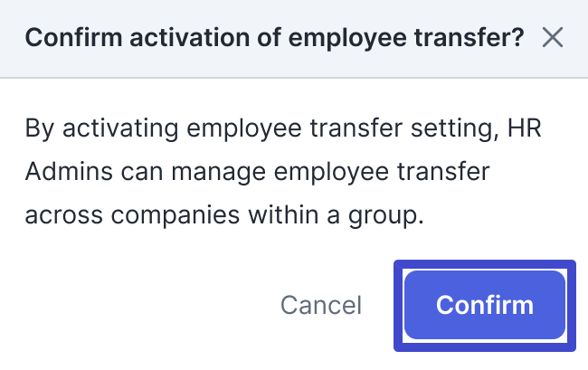Back out by clicking Cancel
Screen dimensions: 588x370
(x=321, y=305)
